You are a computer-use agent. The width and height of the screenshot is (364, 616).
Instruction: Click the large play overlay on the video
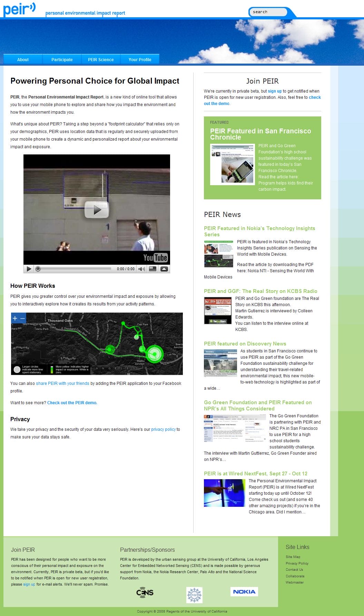97,209
